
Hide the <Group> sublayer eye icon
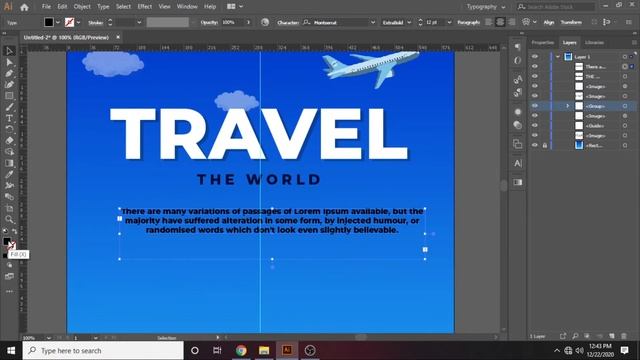(535, 106)
